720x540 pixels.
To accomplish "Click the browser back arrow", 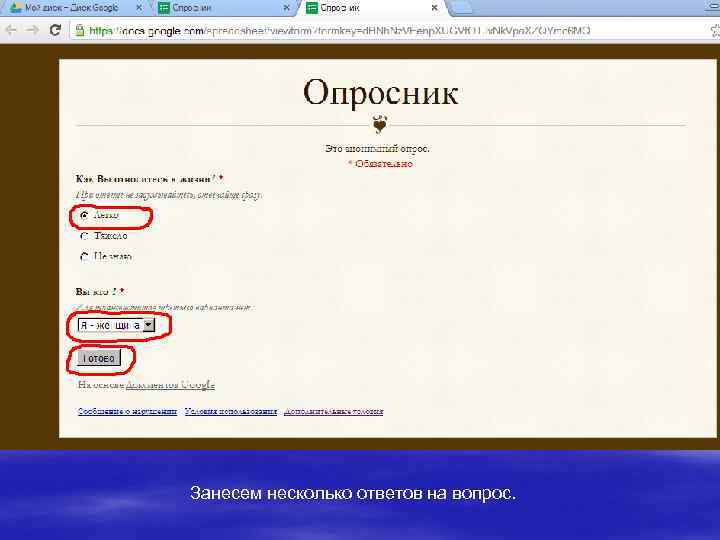I will 11,30.
